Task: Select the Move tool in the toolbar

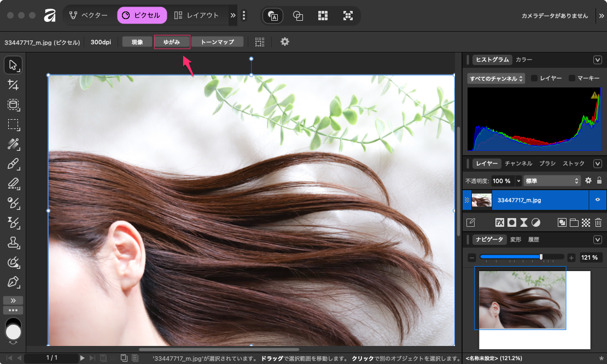Action: coord(13,66)
